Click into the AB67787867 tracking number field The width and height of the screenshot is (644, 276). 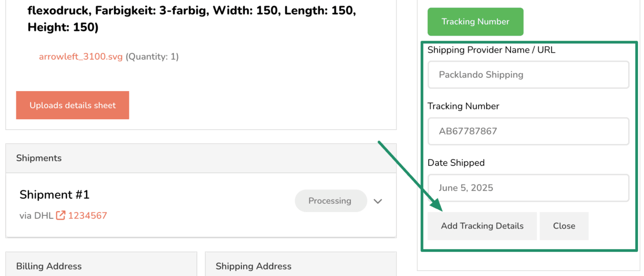point(529,131)
